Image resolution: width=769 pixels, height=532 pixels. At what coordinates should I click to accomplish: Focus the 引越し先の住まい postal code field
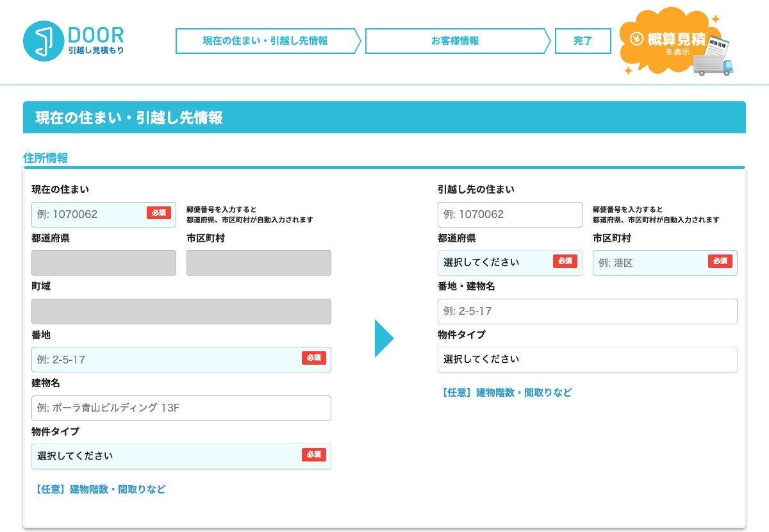point(510,214)
